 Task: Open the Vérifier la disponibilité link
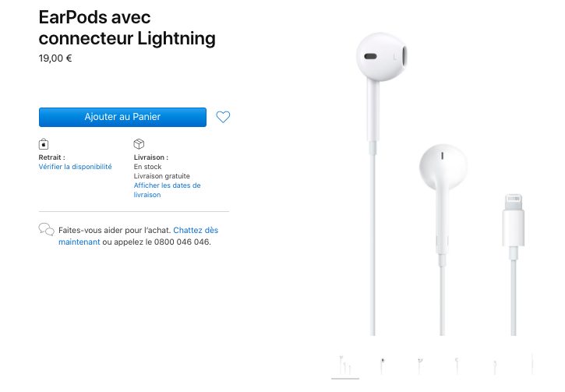tap(75, 167)
